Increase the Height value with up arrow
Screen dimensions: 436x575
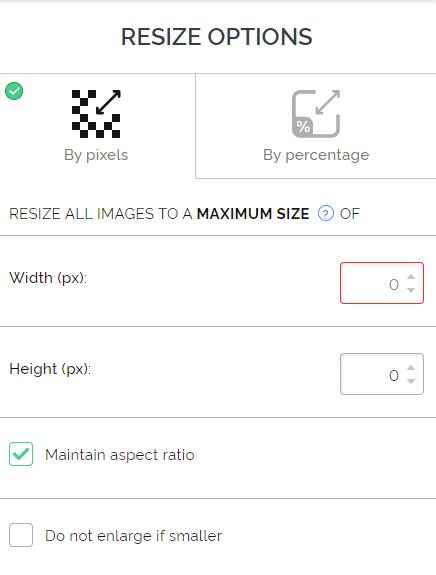coord(411,368)
